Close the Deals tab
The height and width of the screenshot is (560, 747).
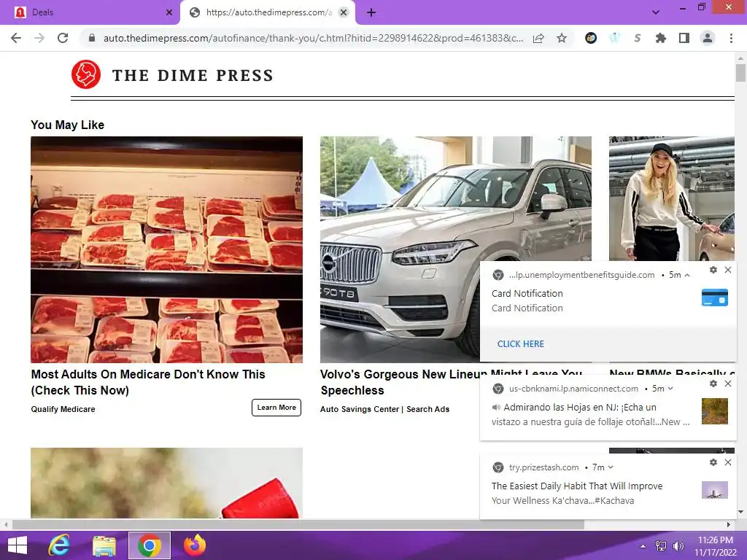tap(169, 13)
